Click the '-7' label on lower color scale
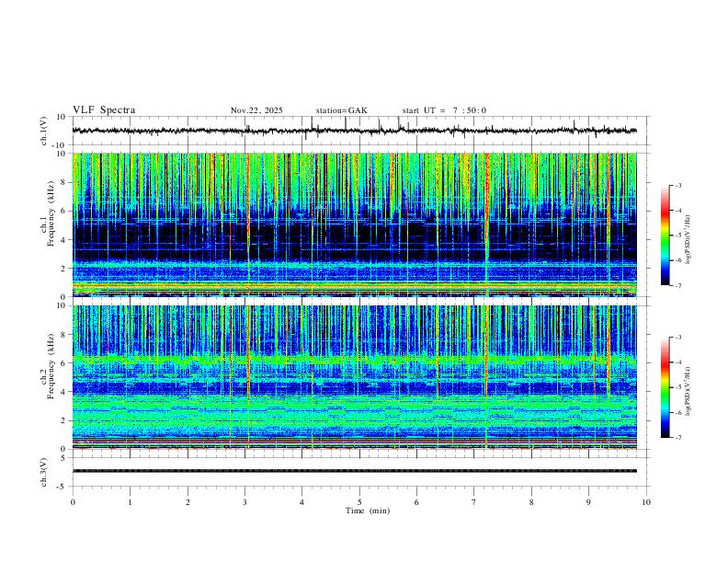The image size is (728, 563). click(x=677, y=438)
